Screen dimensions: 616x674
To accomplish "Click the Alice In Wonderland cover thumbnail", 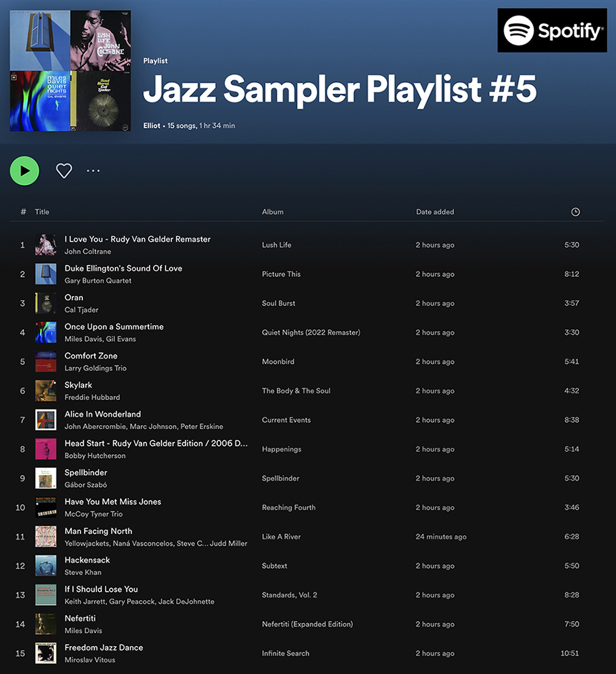I will [x=45, y=420].
